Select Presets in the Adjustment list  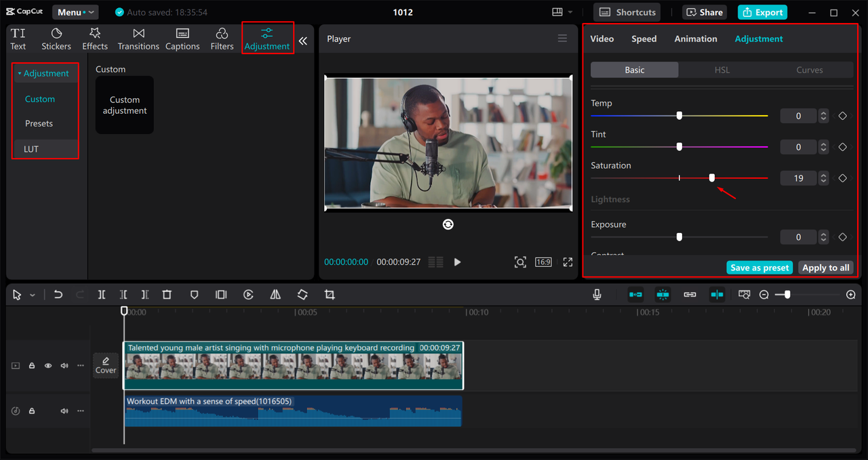click(39, 123)
